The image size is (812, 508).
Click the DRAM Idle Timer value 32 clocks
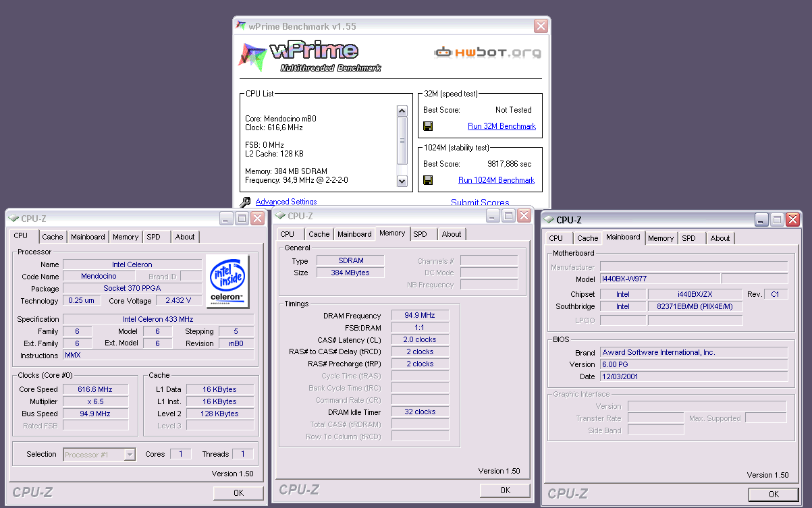[x=420, y=412]
